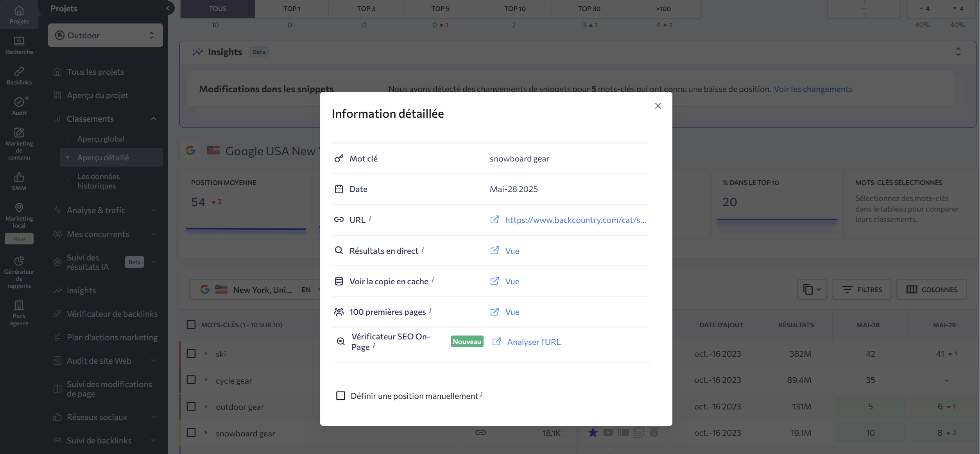Select the TOP 10 tab
This screenshot has width=980, height=454.
tap(514, 9)
